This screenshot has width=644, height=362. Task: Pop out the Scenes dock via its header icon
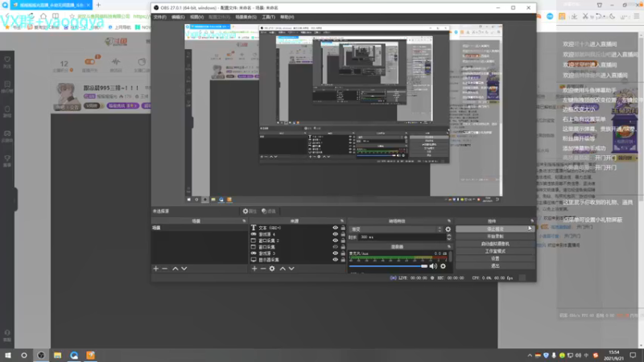(244, 221)
